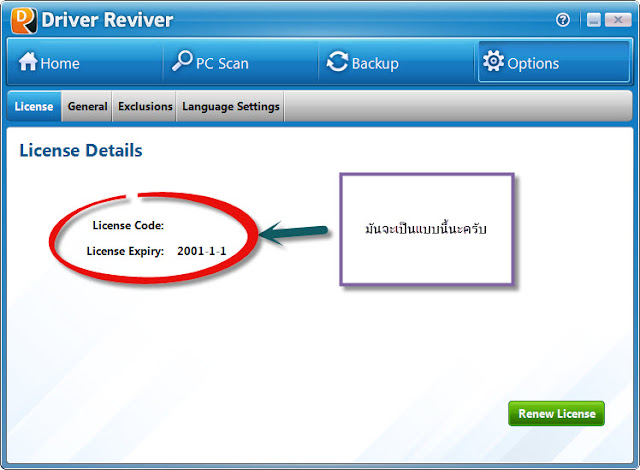Select the Exclusions tab

tap(145, 106)
